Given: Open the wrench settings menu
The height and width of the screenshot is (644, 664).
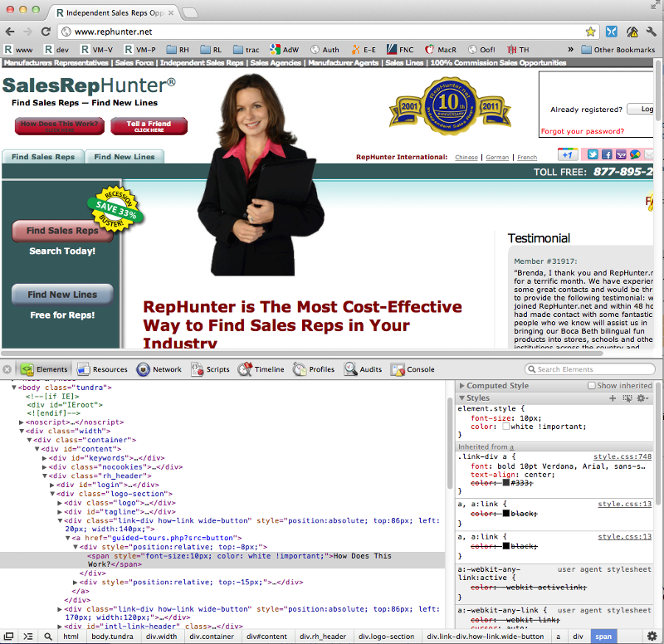Looking at the screenshot, I should pos(651,32).
